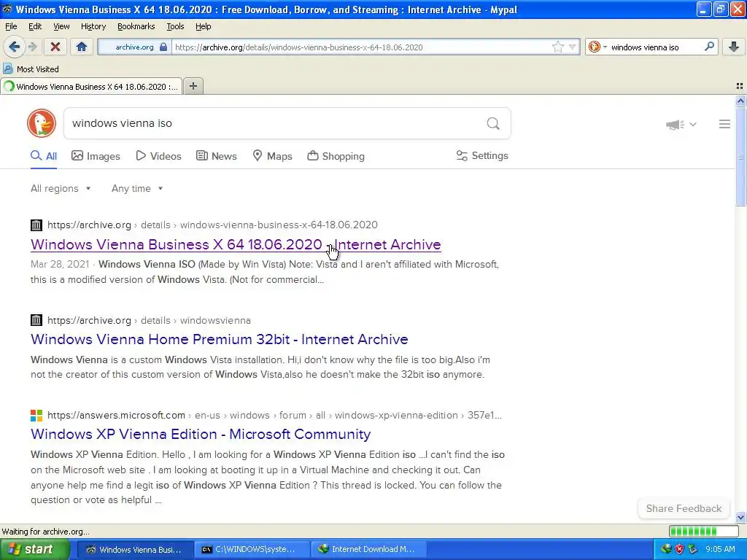The width and height of the screenshot is (747, 560).
Task: Open the View menu
Action: click(x=61, y=26)
